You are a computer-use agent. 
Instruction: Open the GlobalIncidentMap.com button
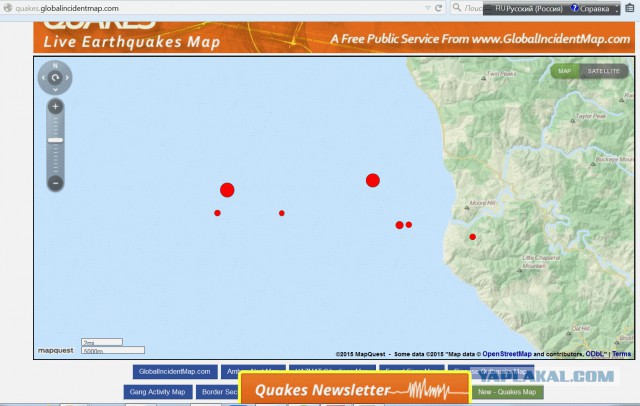pos(175,372)
